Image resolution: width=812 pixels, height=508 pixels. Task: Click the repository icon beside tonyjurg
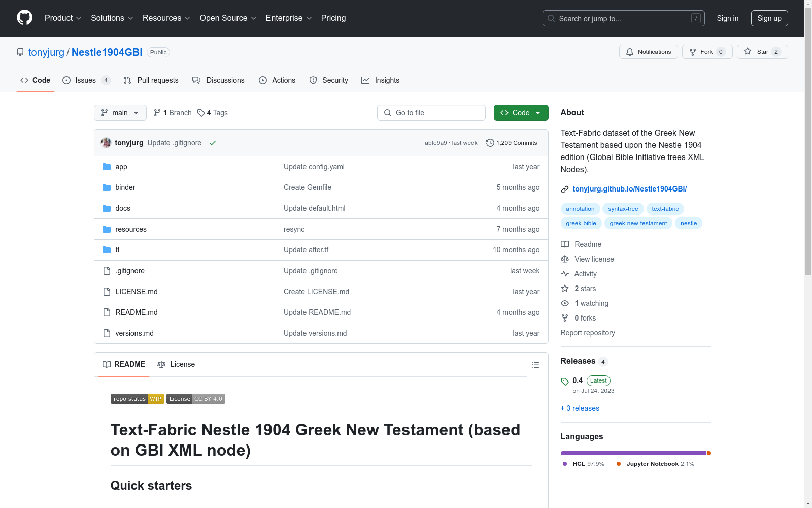point(20,52)
